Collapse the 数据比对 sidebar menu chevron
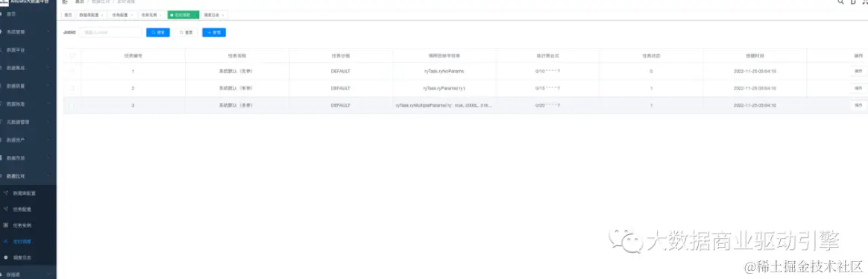The image size is (868, 279). (x=48, y=175)
